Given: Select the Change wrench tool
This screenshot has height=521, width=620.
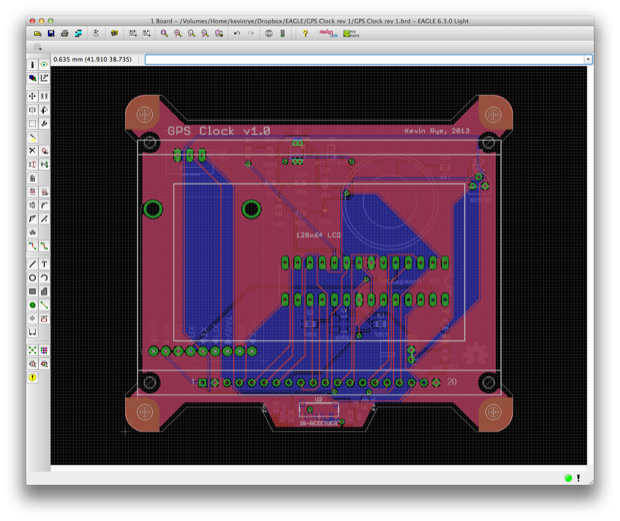Looking at the screenshot, I should click(44, 124).
